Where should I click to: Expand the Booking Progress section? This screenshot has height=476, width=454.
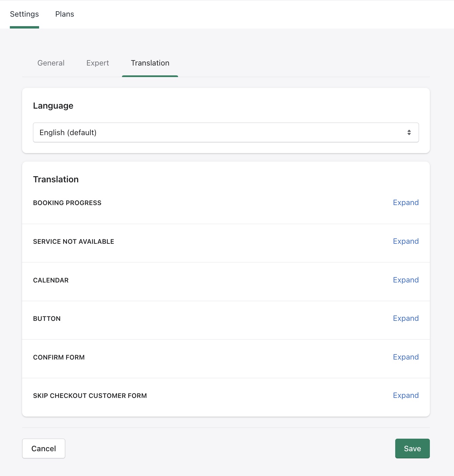(405, 203)
